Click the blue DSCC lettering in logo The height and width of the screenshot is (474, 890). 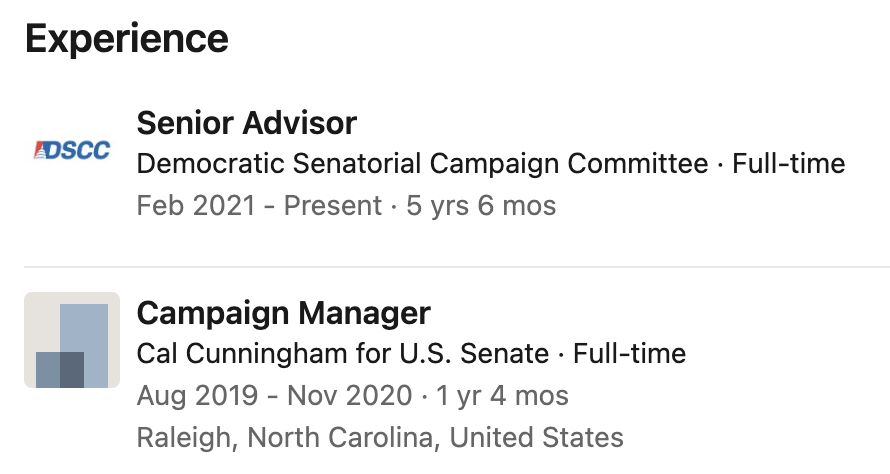pos(78,150)
